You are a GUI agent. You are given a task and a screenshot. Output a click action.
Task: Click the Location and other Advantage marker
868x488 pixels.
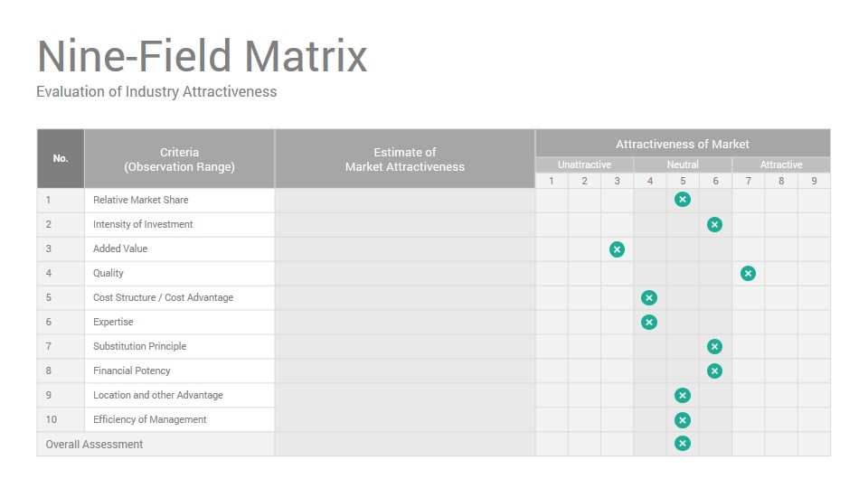[683, 396]
